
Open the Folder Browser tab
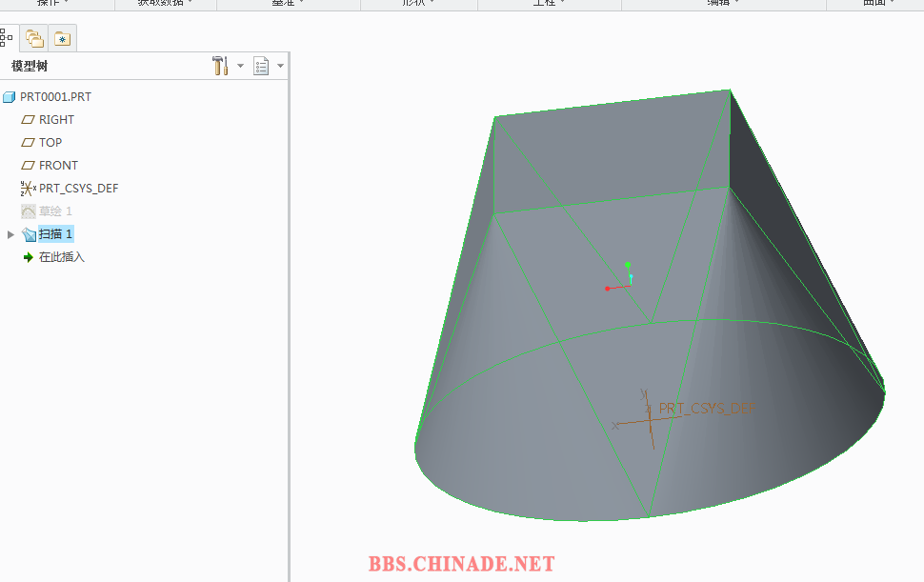click(x=34, y=38)
